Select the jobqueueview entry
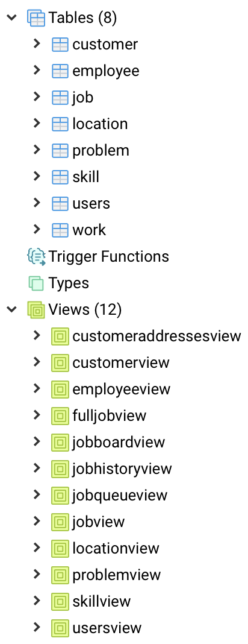 coord(120,495)
